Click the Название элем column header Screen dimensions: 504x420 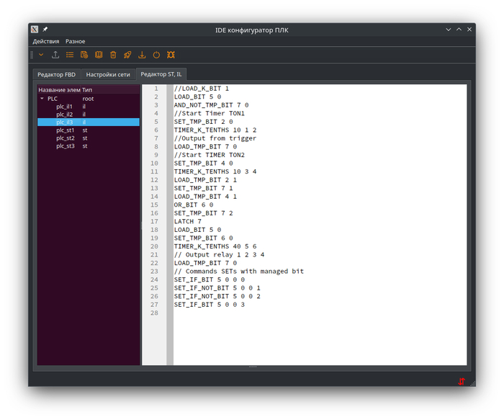pyautogui.click(x=59, y=90)
